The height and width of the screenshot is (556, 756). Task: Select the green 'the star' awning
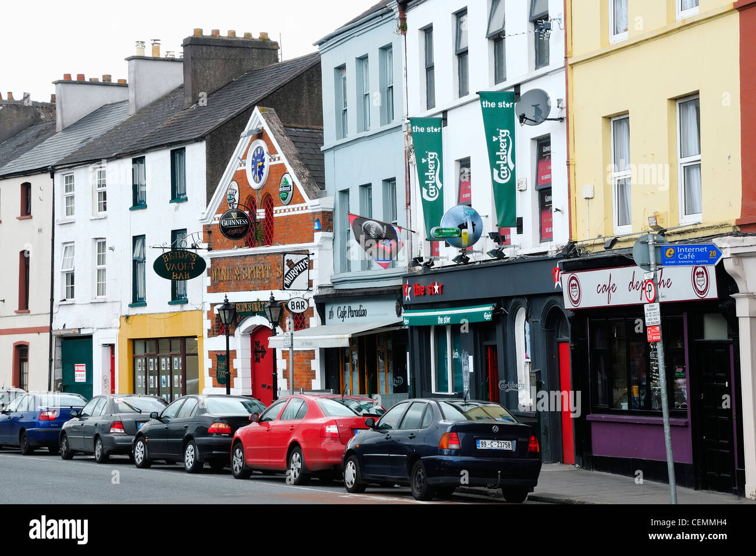[x=447, y=315]
